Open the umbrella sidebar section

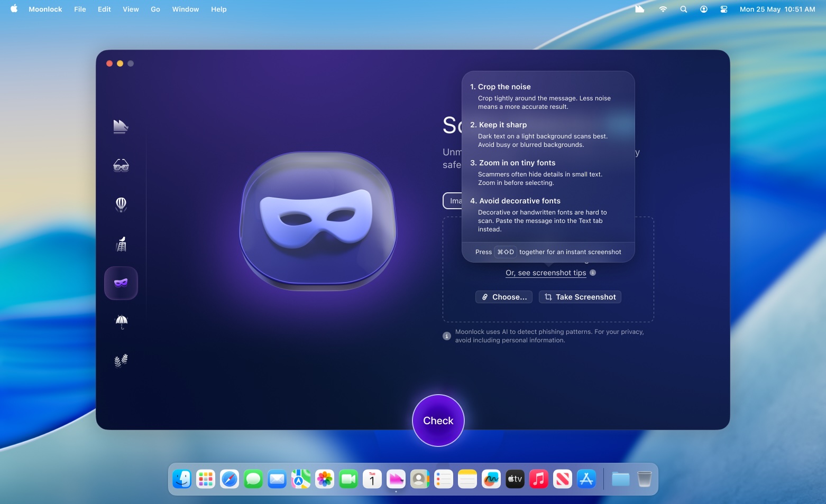click(x=121, y=322)
